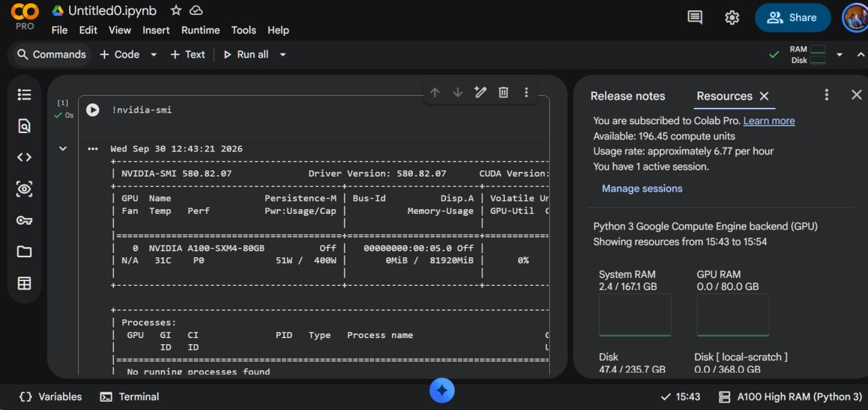Open the Terminal panel
Image resolution: width=868 pixels, height=410 pixels.
tap(130, 396)
